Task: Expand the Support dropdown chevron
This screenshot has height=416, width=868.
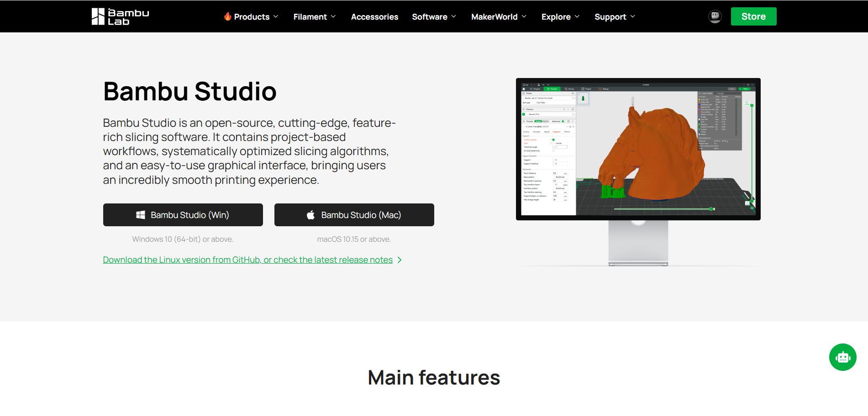Action: point(633,16)
